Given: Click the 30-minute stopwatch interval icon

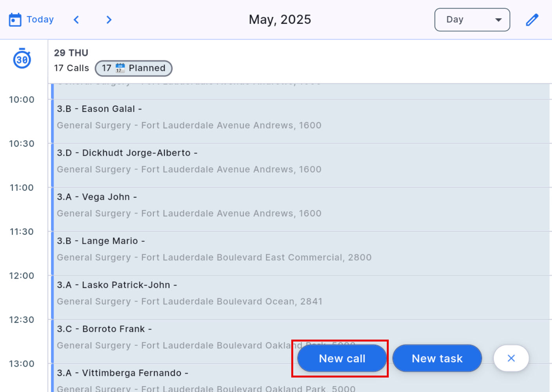Looking at the screenshot, I should coord(22,59).
